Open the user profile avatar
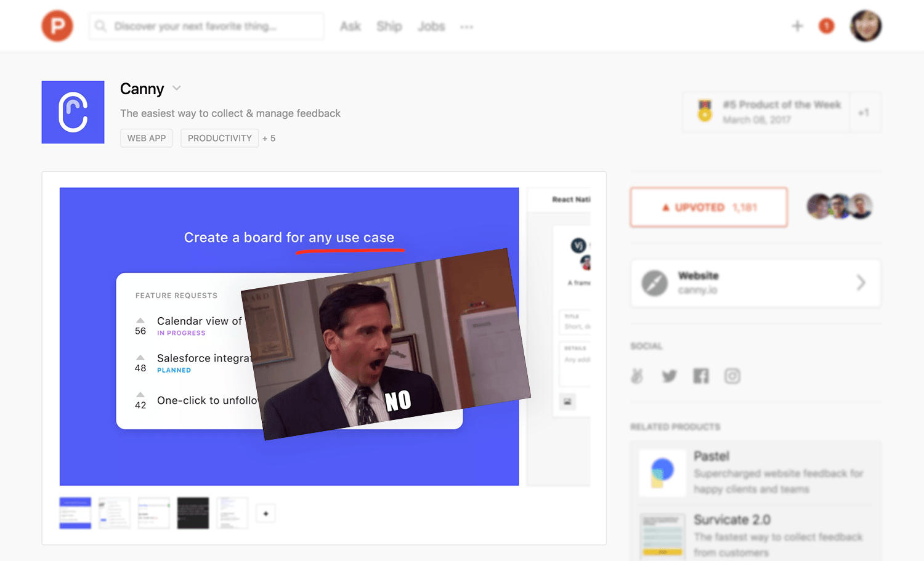 [865, 26]
